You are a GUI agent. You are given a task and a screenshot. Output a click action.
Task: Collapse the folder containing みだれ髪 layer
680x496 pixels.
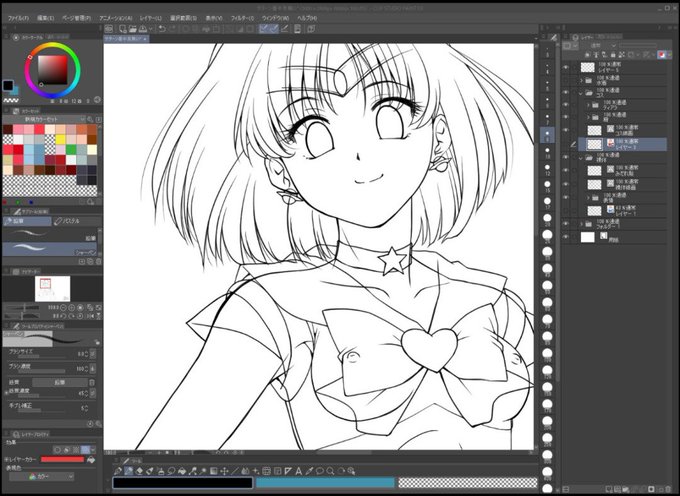point(581,158)
